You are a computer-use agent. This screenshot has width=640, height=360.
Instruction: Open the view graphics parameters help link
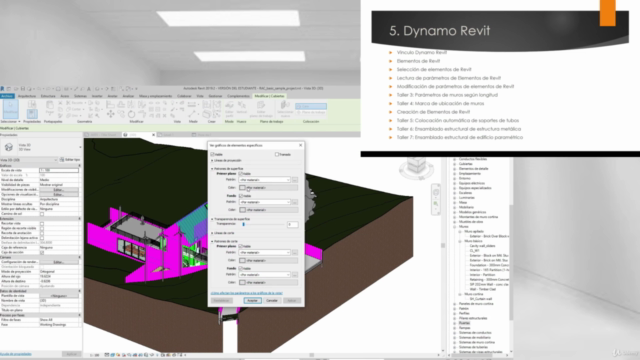click(x=247, y=293)
